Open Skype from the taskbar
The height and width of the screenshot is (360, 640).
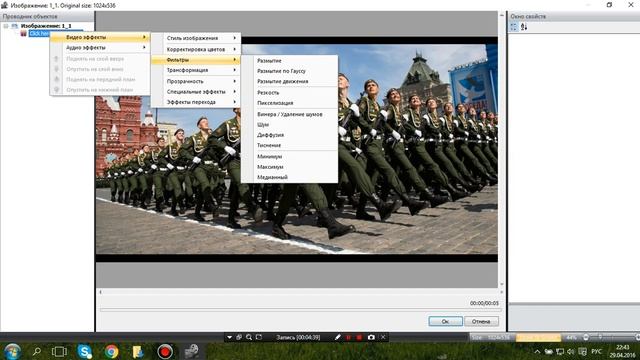[x=84, y=351]
